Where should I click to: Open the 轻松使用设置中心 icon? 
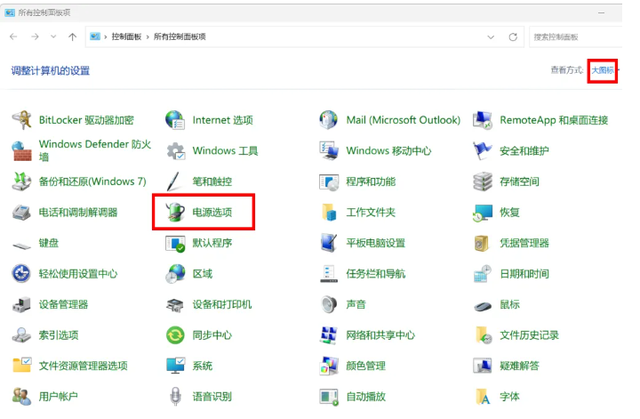point(21,274)
